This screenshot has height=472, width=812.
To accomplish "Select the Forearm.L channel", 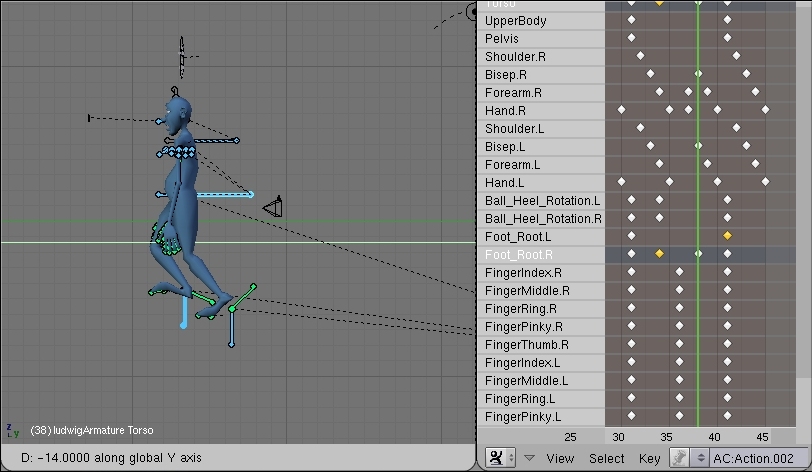I will pyautogui.click(x=541, y=165).
